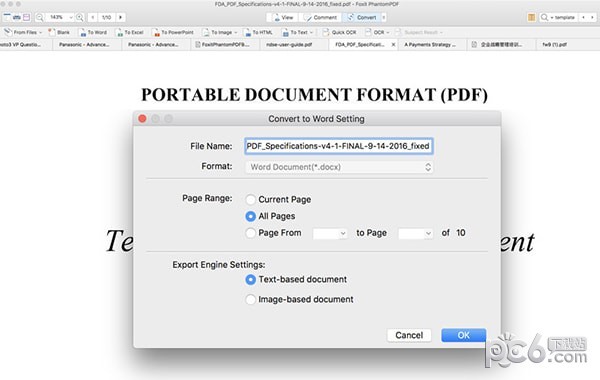Screen dimensions: 600x380
Task: Choose Text-based document option
Action: coord(250,280)
